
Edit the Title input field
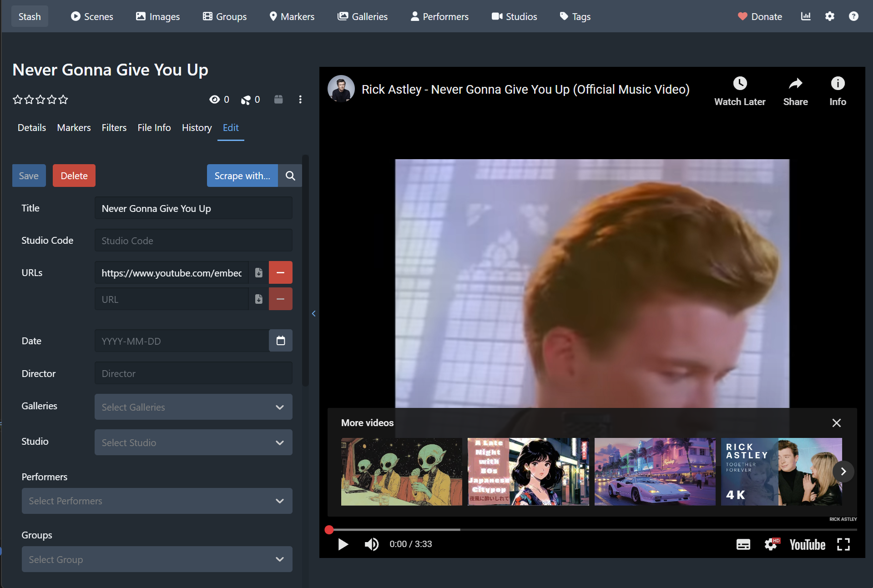pos(193,208)
